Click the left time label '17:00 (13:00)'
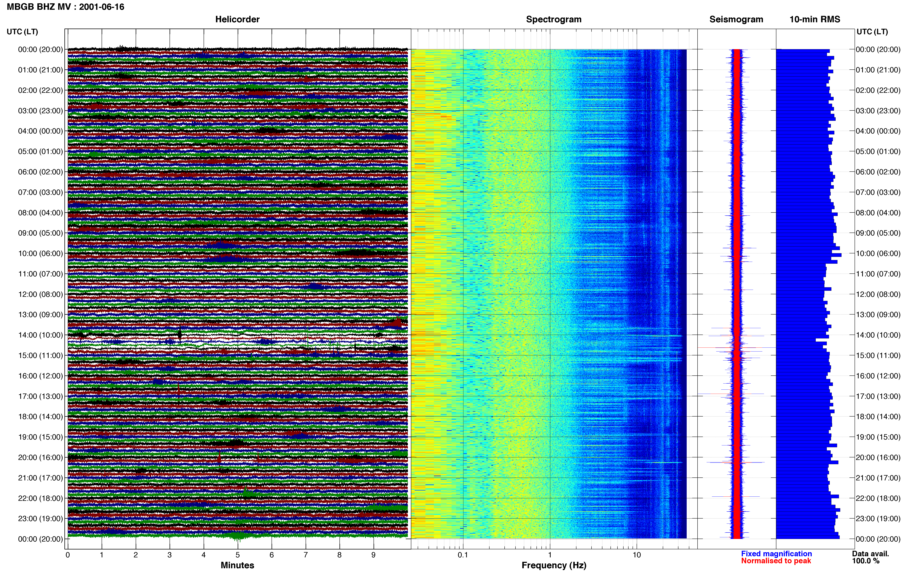This screenshot has width=924, height=578. coord(41,396)
